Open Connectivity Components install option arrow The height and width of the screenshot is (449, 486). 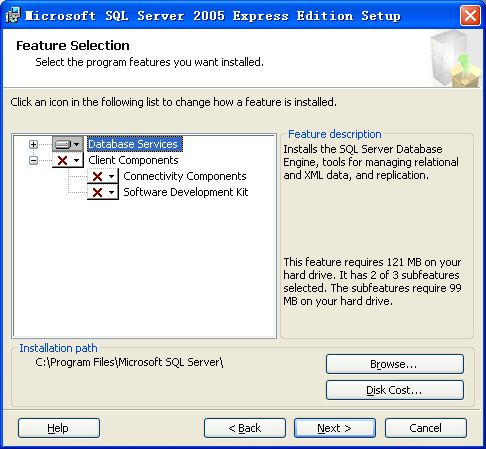[x=112, y=176]
